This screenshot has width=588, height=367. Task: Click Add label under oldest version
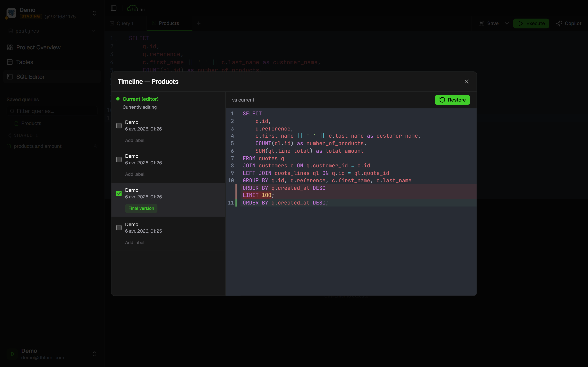point(135,242)
